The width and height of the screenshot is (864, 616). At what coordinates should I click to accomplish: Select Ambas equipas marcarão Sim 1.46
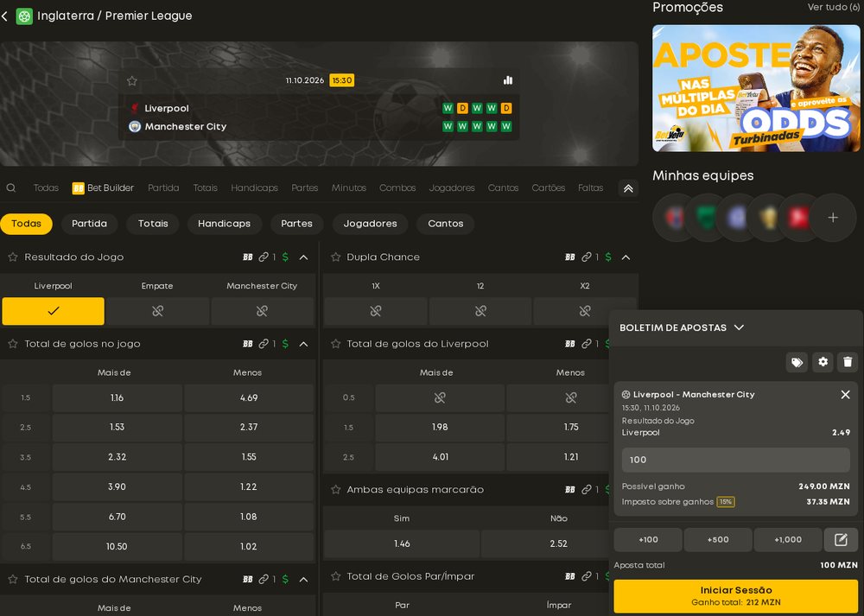(402, 543)
